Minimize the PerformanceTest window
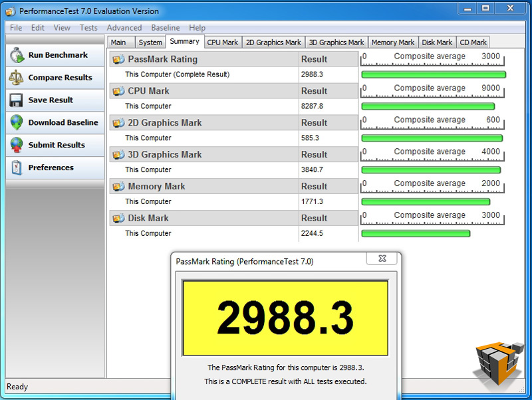This screenshot has width=532, height=400. (467, 9)
